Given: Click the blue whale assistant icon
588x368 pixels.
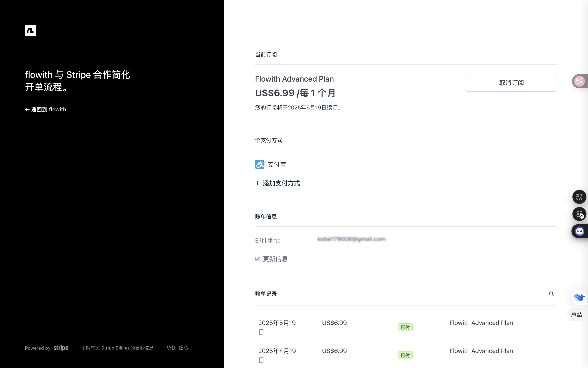Looking at the screenshot, I should tap(579, 298).
